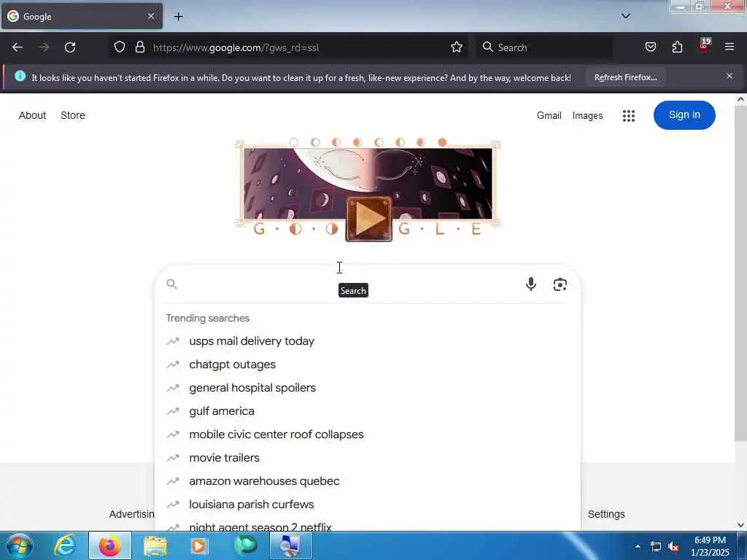This screenshot has width=747, height=560.
Task: Open the Windows Start menu orb
Action: (x=20, y=545)
